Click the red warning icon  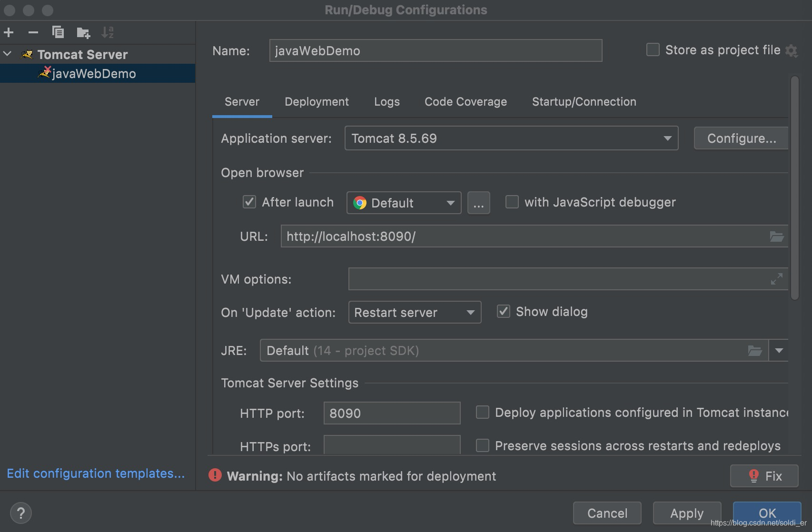click(x=215, y=475)
